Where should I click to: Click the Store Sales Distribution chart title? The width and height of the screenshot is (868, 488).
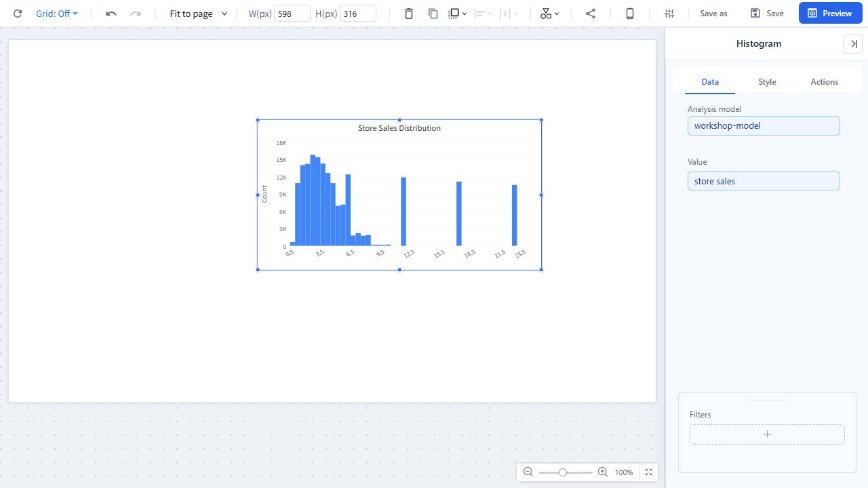399,128
